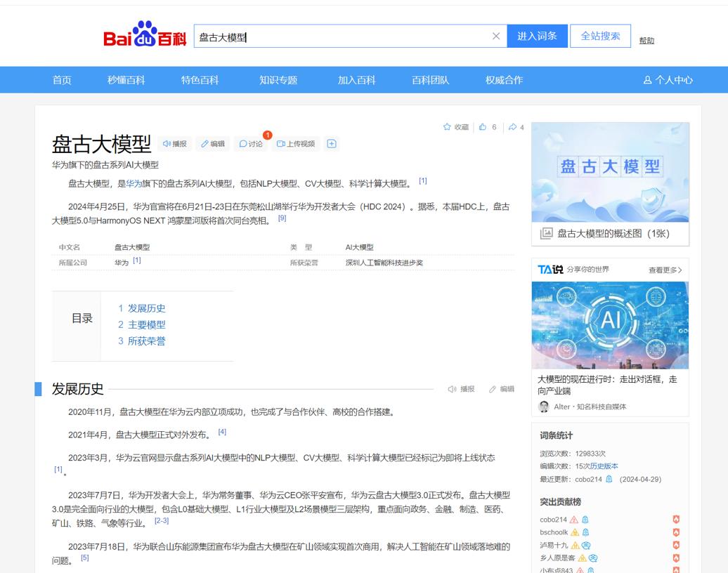The width and height of the screenshot is (728, 573).
Task: Open the 特色百科 nav item
Action: tap(200, 80)
